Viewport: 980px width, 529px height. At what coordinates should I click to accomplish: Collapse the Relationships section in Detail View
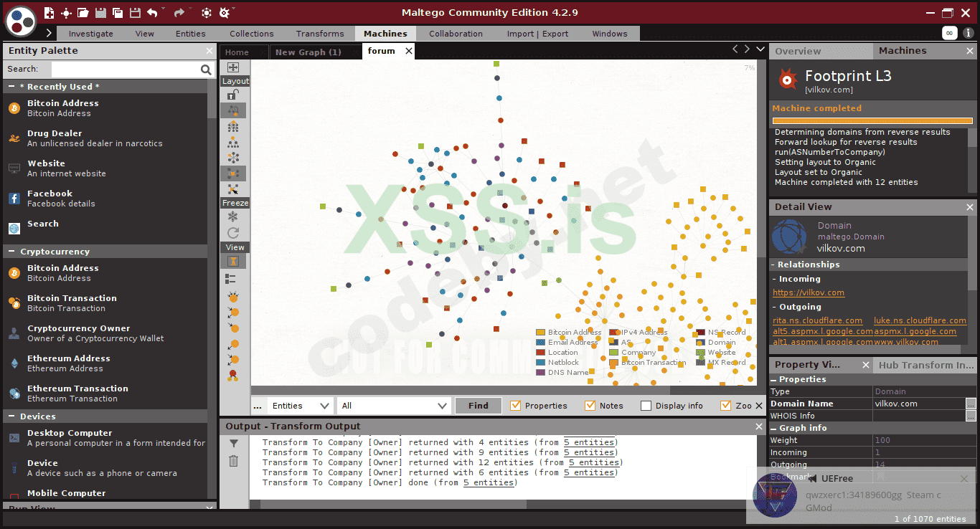coord(774,264)
